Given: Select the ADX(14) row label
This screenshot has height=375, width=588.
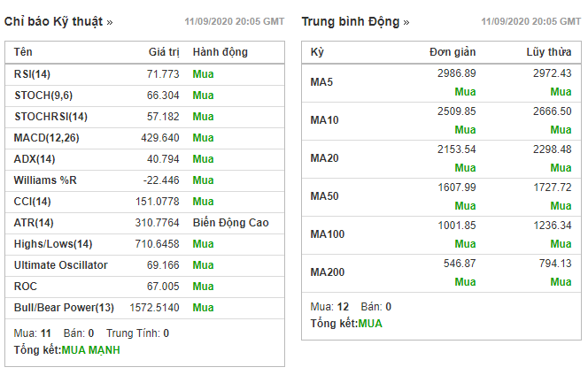Looking at the screenshot, I should (x=35, y=159).
